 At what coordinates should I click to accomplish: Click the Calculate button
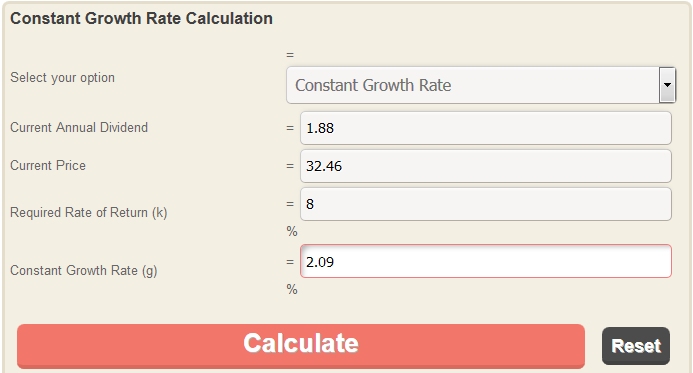pos(301,346)
